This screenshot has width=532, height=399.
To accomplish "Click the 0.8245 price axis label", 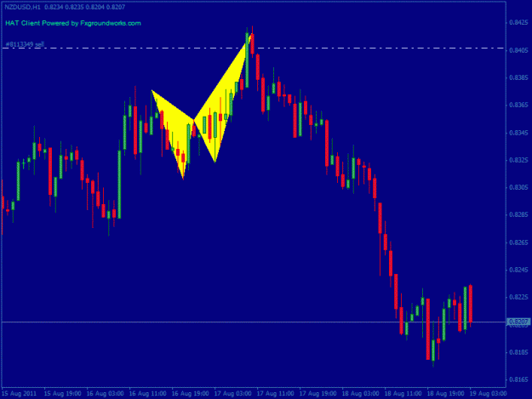I will pyautogui.click(x=518, y=270).
